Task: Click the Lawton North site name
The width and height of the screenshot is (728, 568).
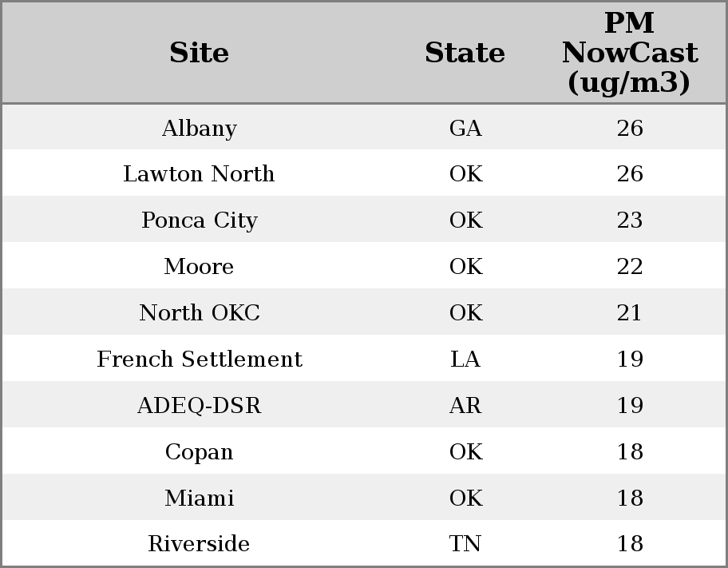Action: point(199,174)
